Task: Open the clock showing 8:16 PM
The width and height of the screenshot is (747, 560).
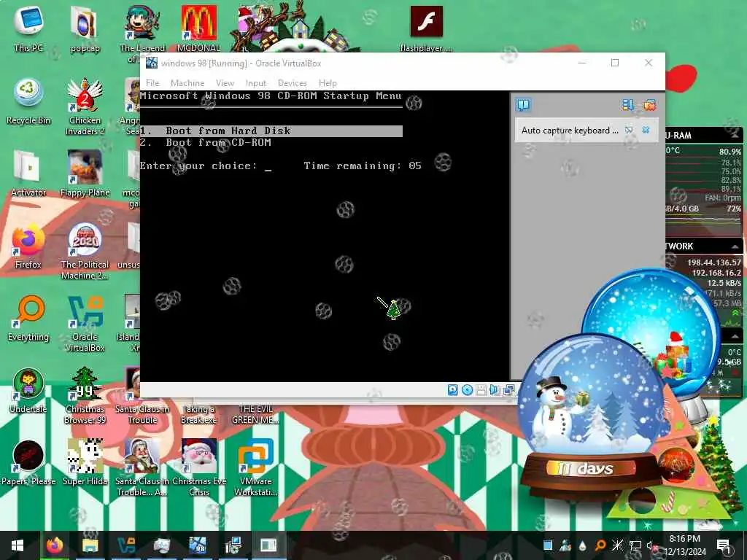Action: 684,545
